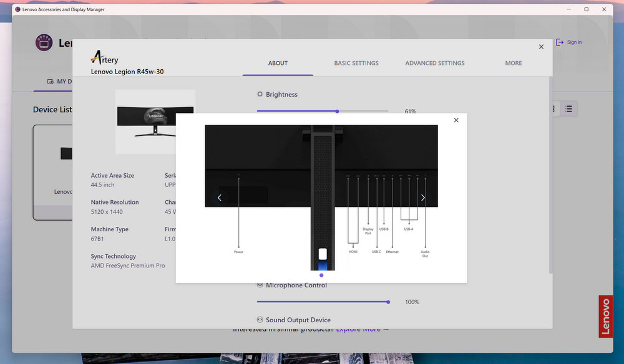The width and height of the screenshot is (624, 364).
Task: Advance to the next image in the port diagram
Action: (x=422, y=198)
